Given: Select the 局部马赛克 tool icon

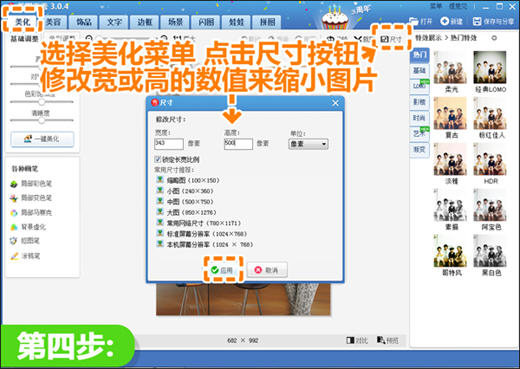Looking at the screenshot, I should coord(14,213).
